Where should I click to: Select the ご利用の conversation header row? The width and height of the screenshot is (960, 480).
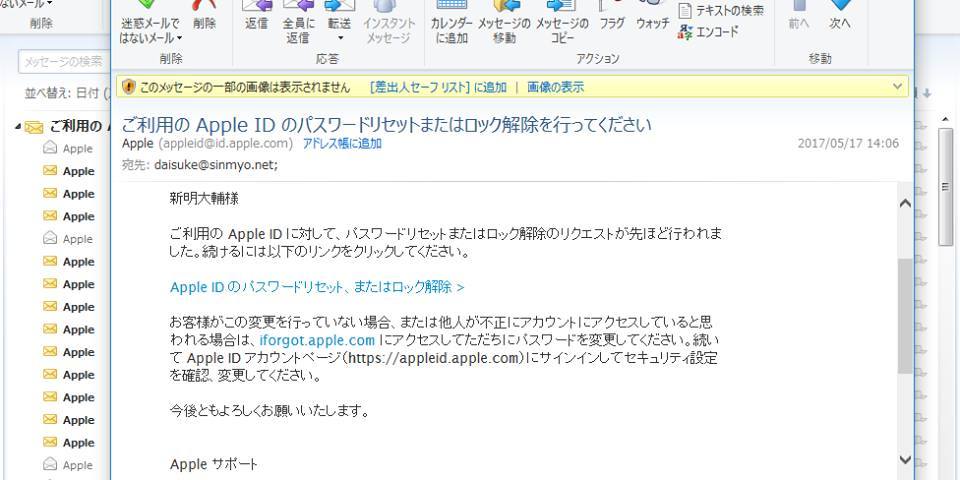pos(67,127)
